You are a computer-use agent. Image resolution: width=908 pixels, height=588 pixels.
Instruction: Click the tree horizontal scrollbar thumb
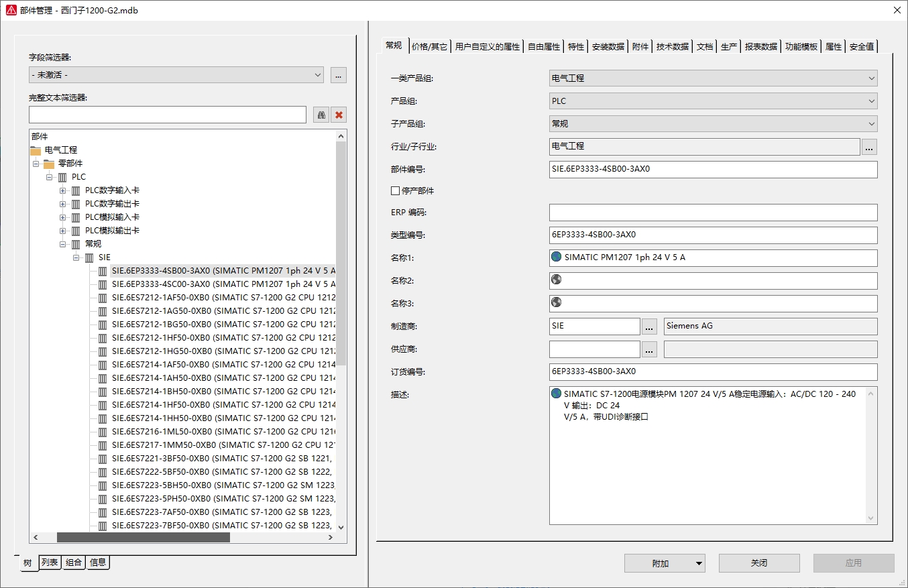143,538
